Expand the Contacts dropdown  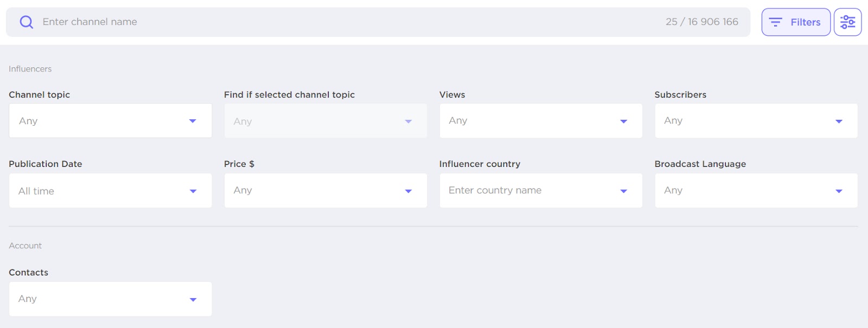(x=111, y=299)
